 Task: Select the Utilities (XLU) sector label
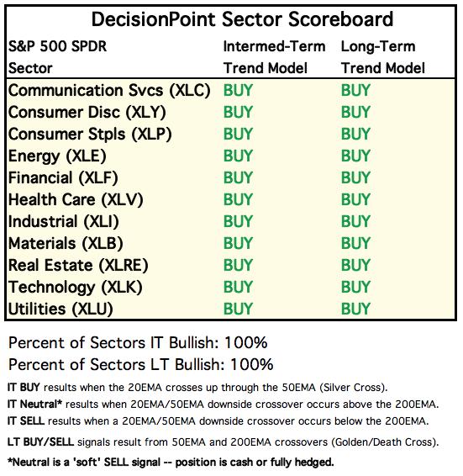pyautogui.click(x=61, y=309)
